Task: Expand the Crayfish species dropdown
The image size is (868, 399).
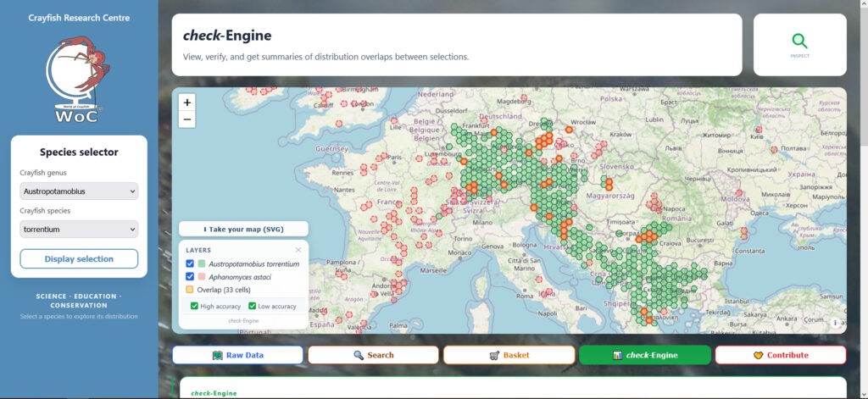Action: [x=79, y=229]
